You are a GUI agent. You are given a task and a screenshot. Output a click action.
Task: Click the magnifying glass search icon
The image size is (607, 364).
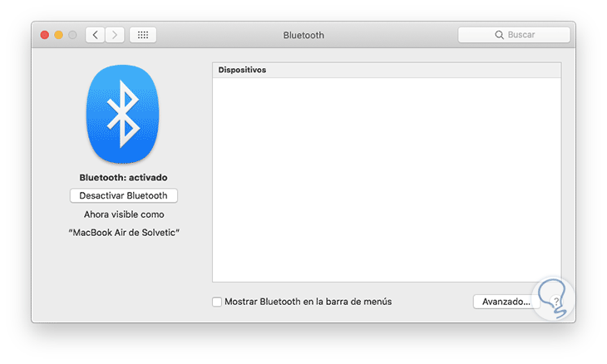pos(500,35)
